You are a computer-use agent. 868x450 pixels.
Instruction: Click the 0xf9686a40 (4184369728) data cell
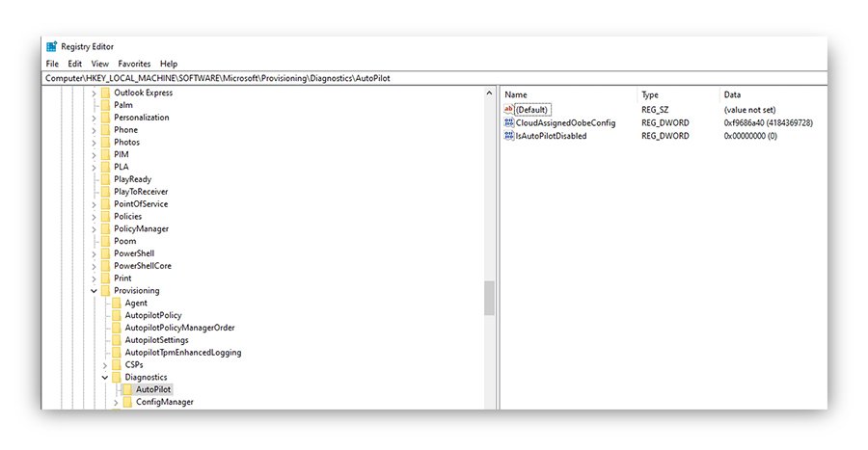[769, 122]
